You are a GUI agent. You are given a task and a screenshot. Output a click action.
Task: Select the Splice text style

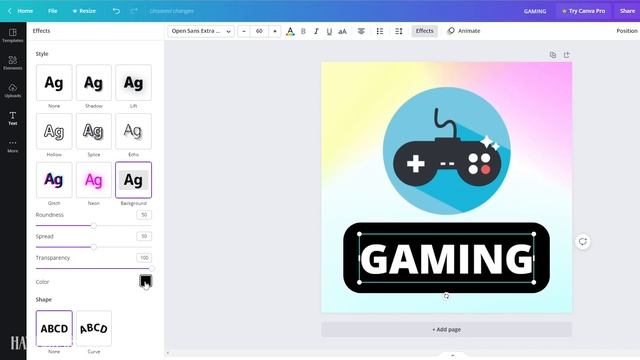(93, 131)
